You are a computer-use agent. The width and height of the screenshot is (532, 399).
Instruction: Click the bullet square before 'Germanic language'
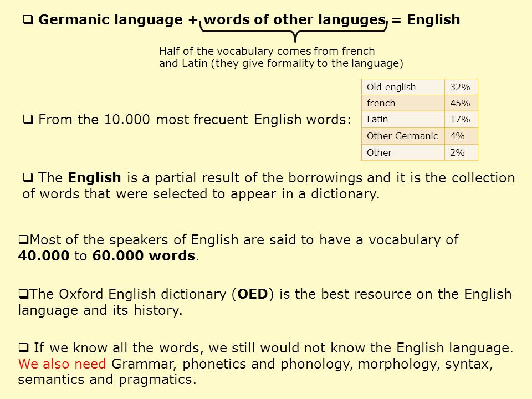tap(28, 20)
